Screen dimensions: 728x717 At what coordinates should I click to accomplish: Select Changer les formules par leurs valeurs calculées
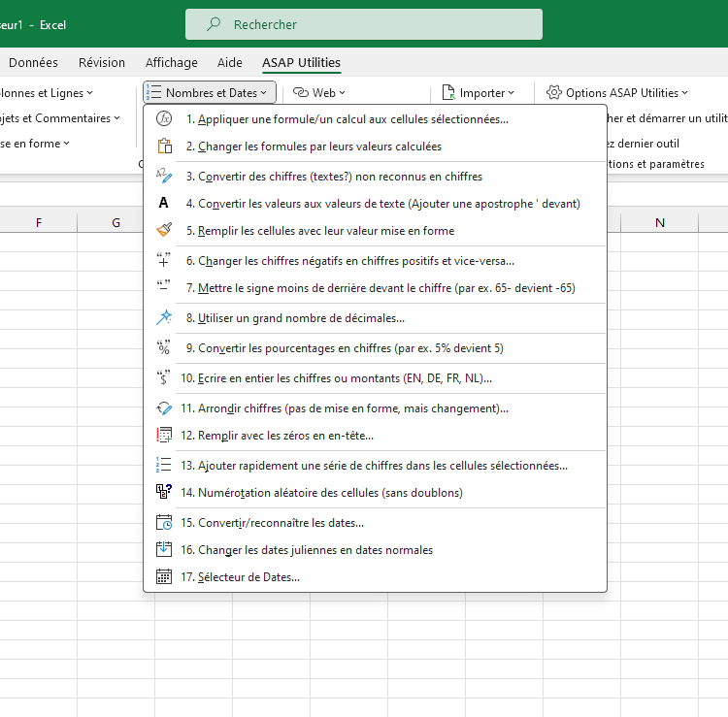click(x=375, y=147)
